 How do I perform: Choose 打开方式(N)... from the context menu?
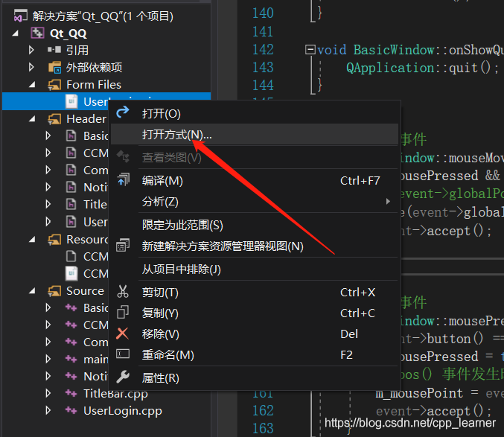pyautogui.click(x=255, y=134)
